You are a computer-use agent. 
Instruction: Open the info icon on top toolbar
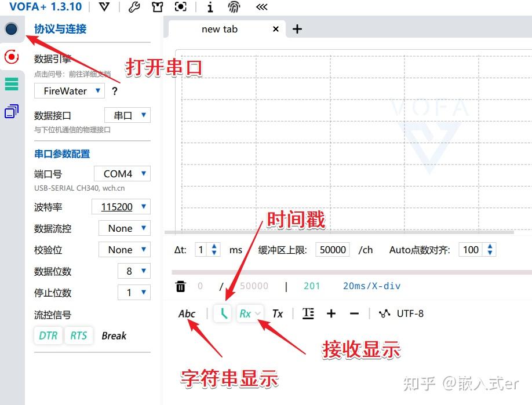tap(210, 8)
